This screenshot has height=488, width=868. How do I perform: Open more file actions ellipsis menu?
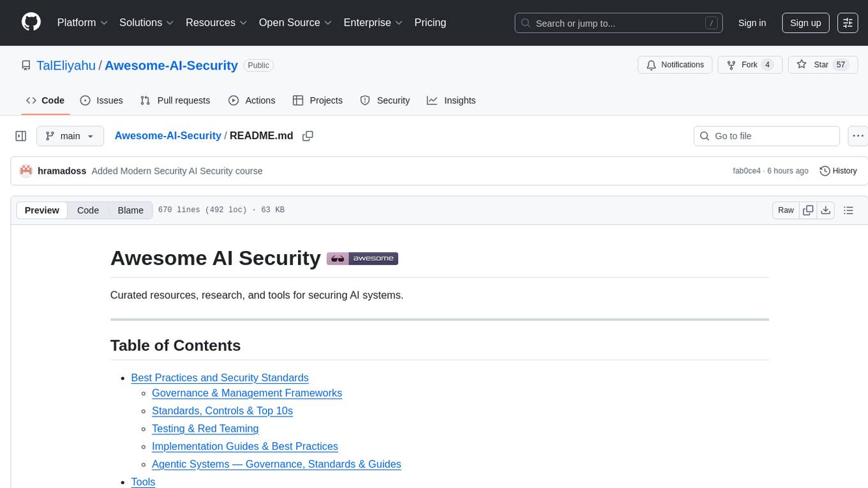point(858,136)
